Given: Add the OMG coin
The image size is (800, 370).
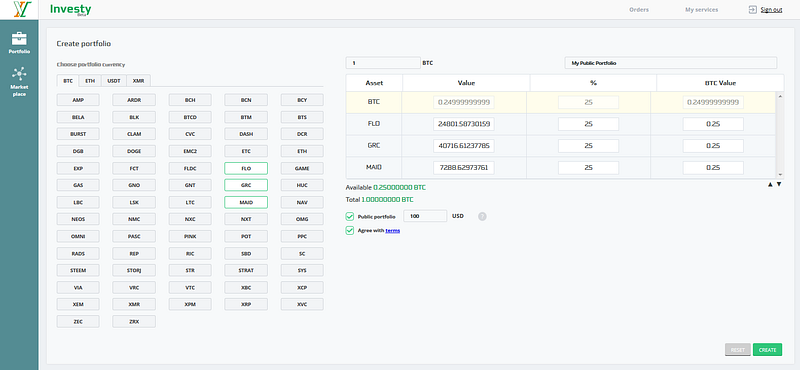Looking at the screenshot, I should [302, 219].
